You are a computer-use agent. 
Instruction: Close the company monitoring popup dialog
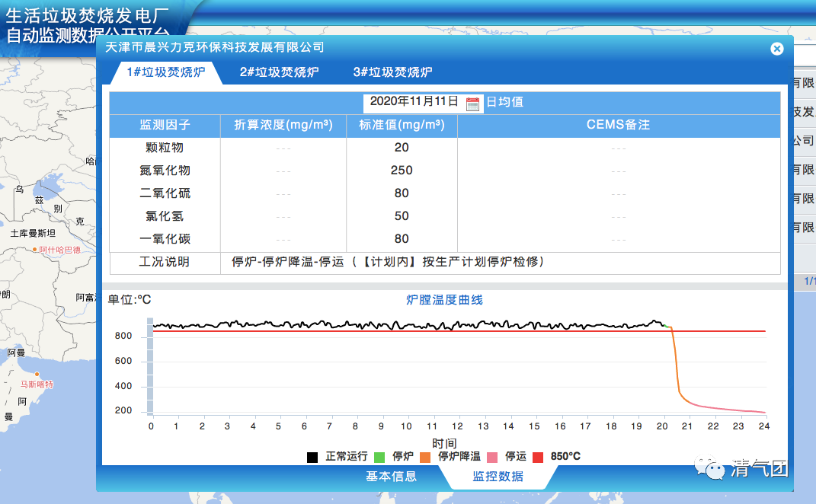click(x=776, y=49)
